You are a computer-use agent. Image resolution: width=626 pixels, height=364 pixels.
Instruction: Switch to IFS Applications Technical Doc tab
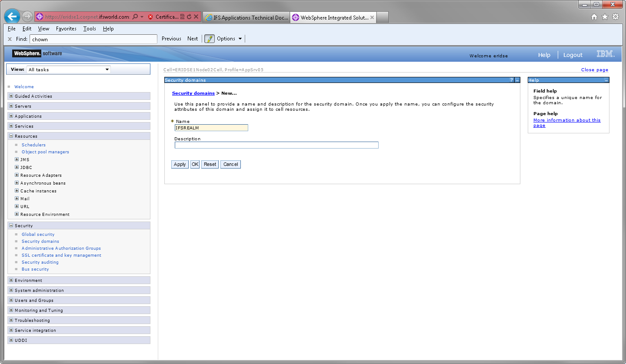246,17
